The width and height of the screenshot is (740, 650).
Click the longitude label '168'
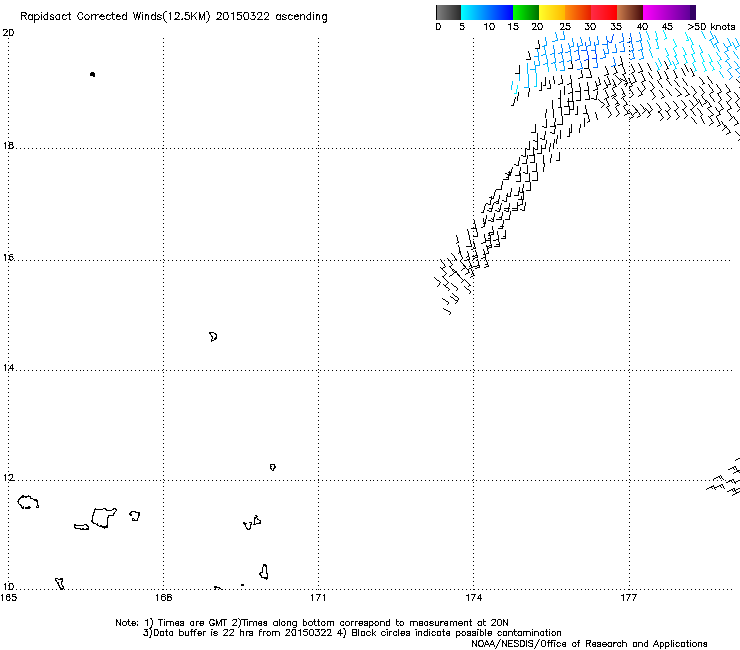pos(163,598)
